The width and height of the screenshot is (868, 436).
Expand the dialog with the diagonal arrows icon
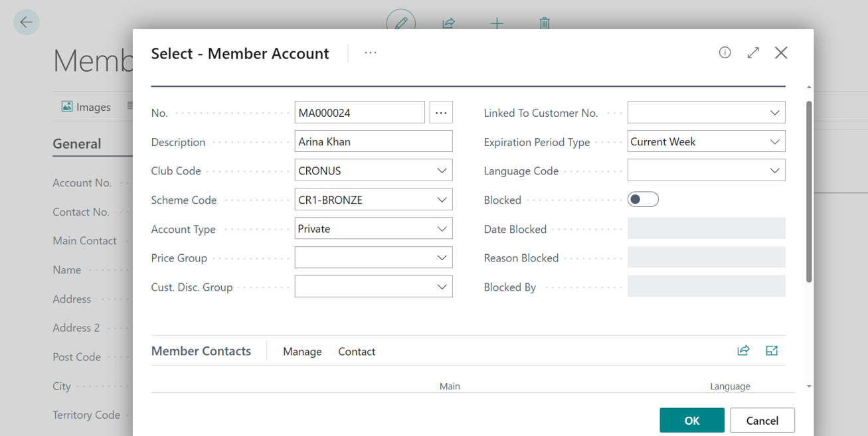coord(753,52)
